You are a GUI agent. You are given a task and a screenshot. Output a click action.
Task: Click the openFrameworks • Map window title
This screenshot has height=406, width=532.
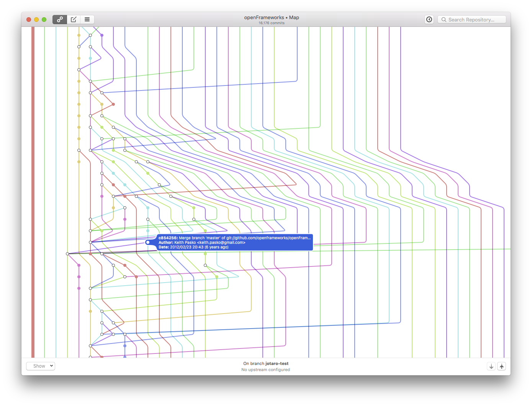tap(272, 18)
